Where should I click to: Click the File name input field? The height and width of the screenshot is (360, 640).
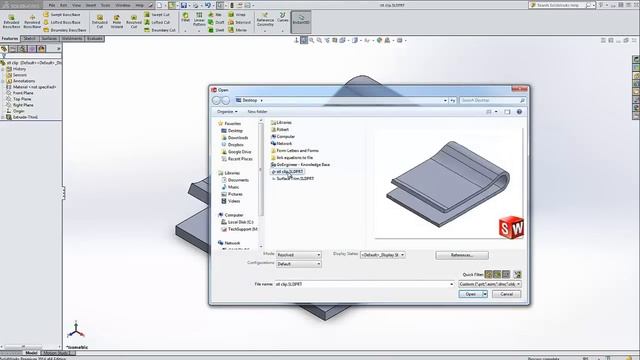point(365,284)
